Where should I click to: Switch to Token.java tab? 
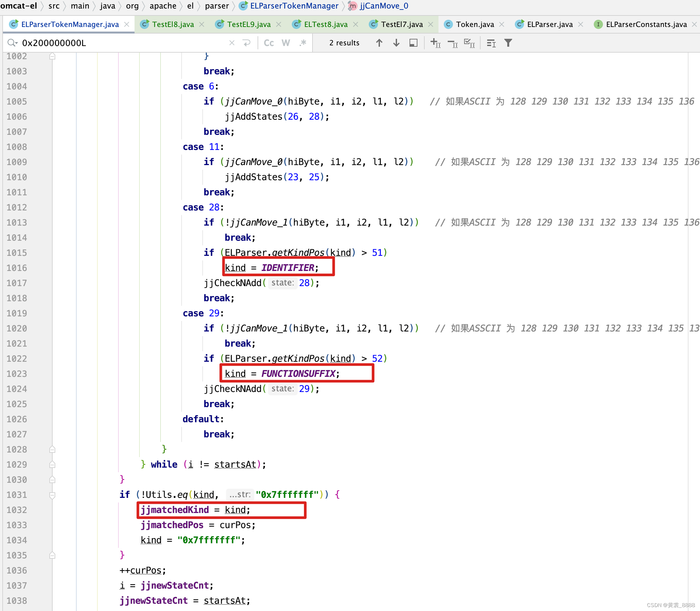475,25
